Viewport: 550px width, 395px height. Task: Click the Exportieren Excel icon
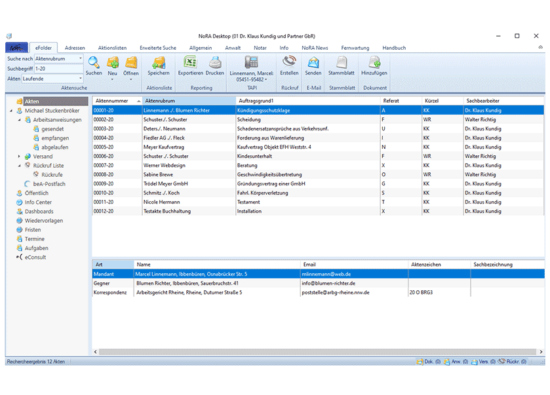click(x=190, y=62)
